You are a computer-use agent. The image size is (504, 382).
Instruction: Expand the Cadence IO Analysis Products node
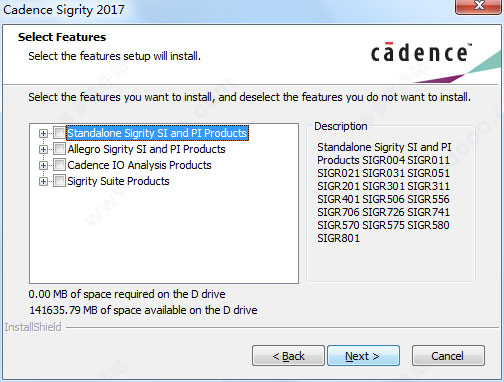pos(43,165)
